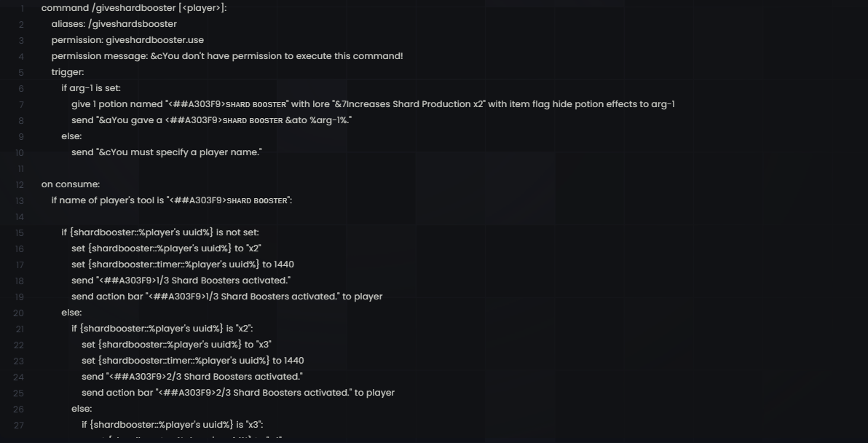
Task: Click the permission message line
Action: [226, 56]
